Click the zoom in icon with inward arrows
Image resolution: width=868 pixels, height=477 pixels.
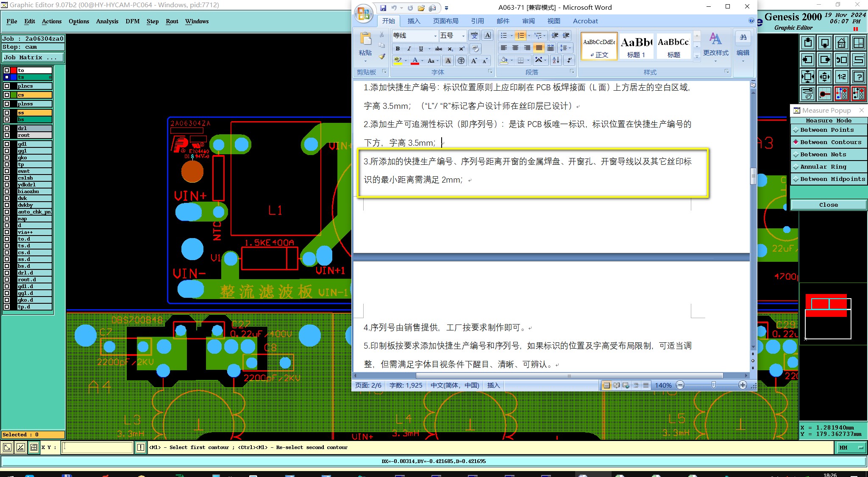click(x=808, y=77)
